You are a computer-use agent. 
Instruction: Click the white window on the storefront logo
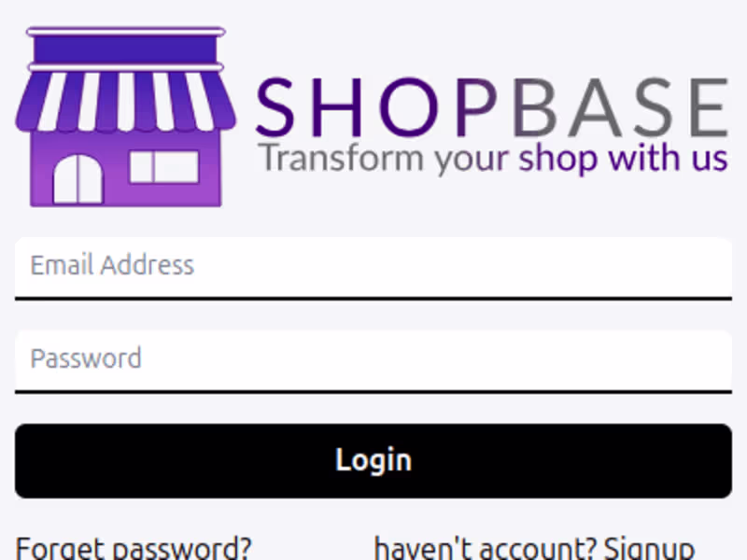[164, 167]
